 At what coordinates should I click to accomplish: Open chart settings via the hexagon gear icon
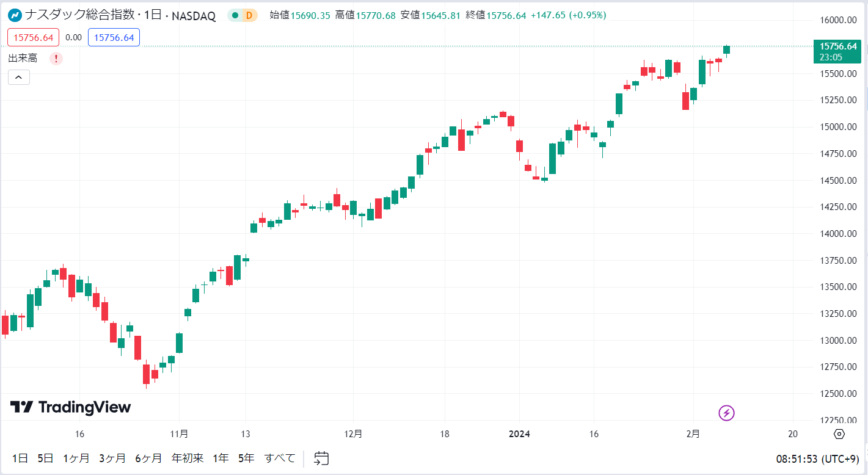click(839, 434)
